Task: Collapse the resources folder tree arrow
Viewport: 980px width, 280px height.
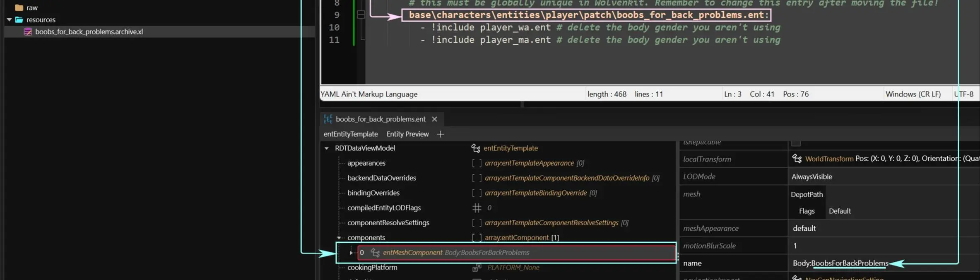Action: click(x=9, y=19)
